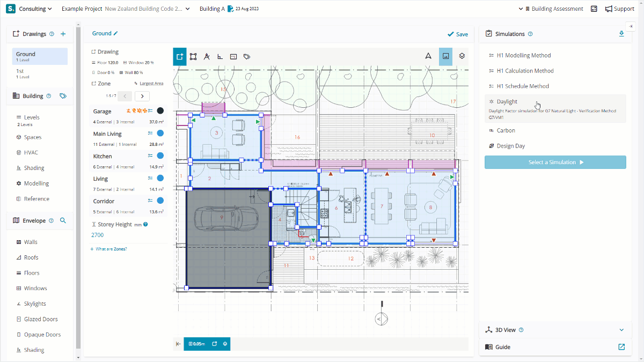
Task: Open Consulting organization dropdown
Action: (x=35, y=9)
